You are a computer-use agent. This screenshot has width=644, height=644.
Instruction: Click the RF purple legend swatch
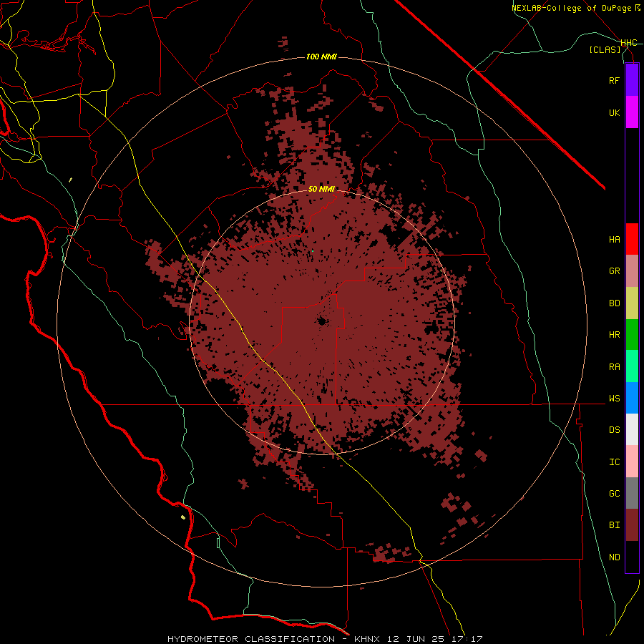point(632,80)
